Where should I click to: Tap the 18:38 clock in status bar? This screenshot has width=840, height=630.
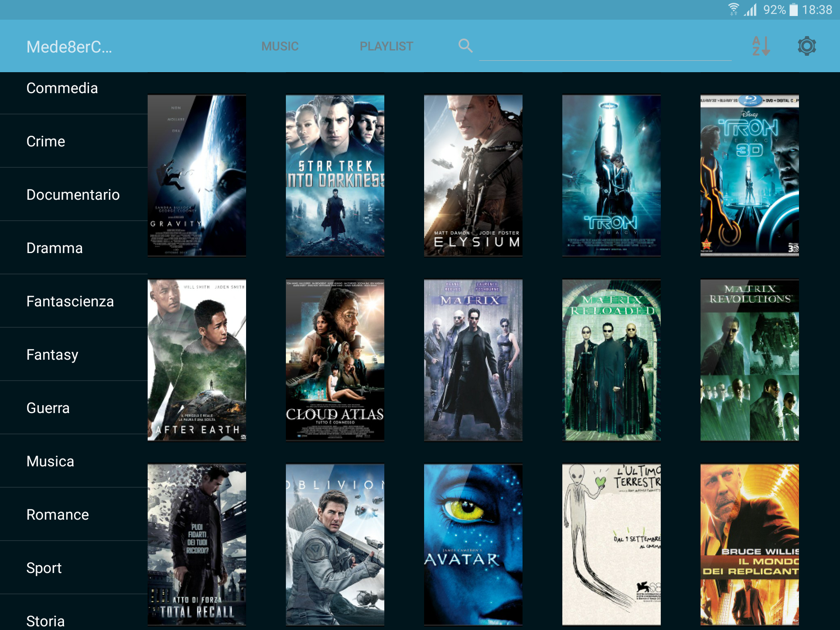[817, 9]
